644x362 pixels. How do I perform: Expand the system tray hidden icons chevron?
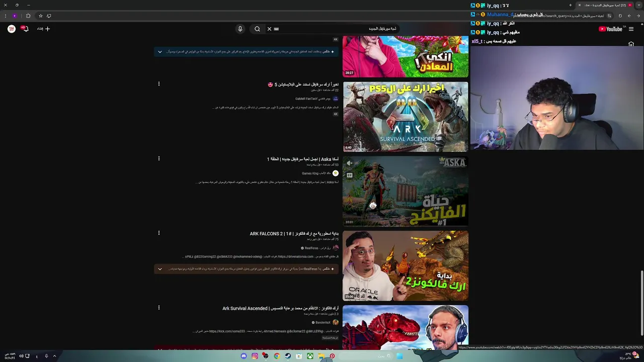pyautogui.click(x=54, y=356)
